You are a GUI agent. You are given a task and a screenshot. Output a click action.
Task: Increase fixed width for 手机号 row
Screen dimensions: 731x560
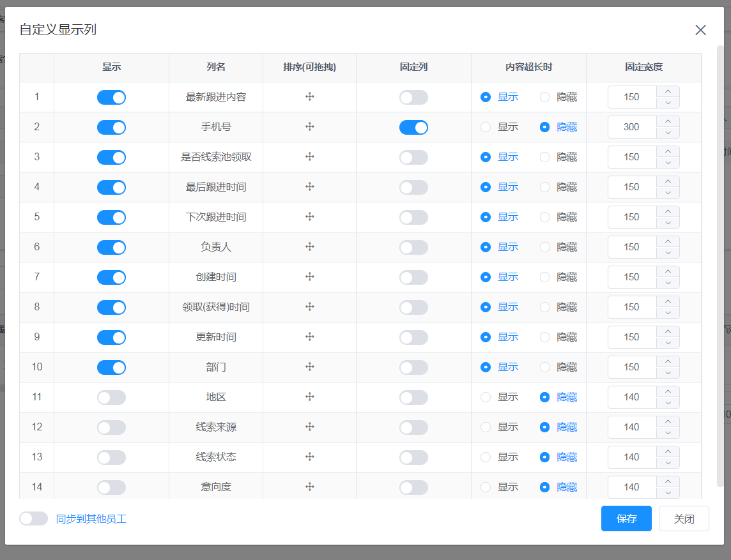point(668,121)
